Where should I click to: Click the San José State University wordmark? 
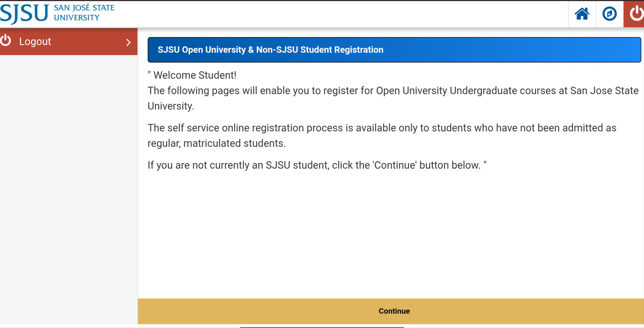click(x=84, y=13)
